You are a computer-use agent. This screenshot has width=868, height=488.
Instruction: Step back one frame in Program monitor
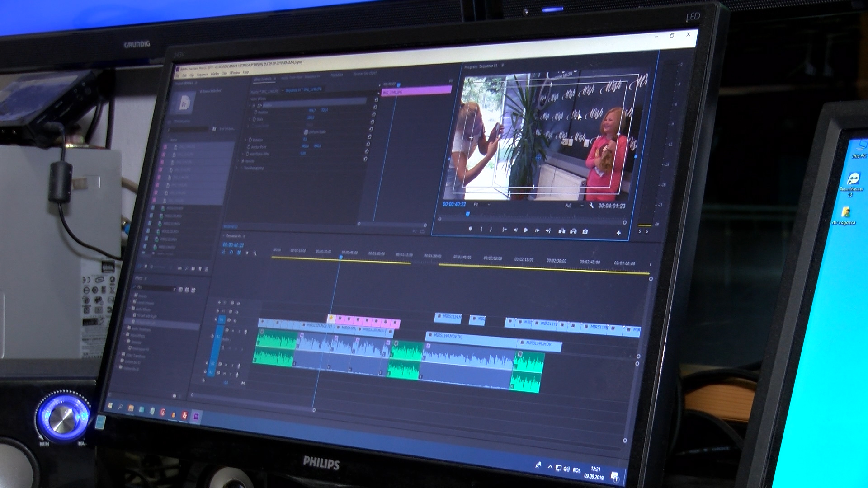click(x=515, y=230)
